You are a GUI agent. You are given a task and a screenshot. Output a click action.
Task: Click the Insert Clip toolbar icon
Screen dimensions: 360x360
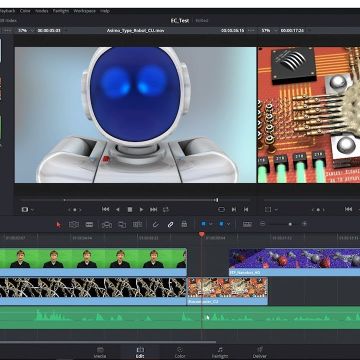click(107, 224)
